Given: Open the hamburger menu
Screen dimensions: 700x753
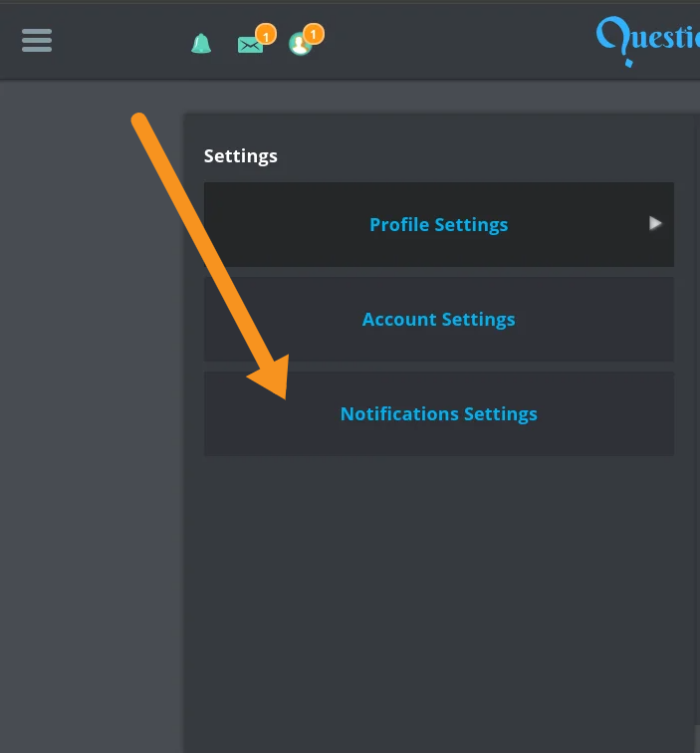Looking at the screenshot, I should coord(37,40).
